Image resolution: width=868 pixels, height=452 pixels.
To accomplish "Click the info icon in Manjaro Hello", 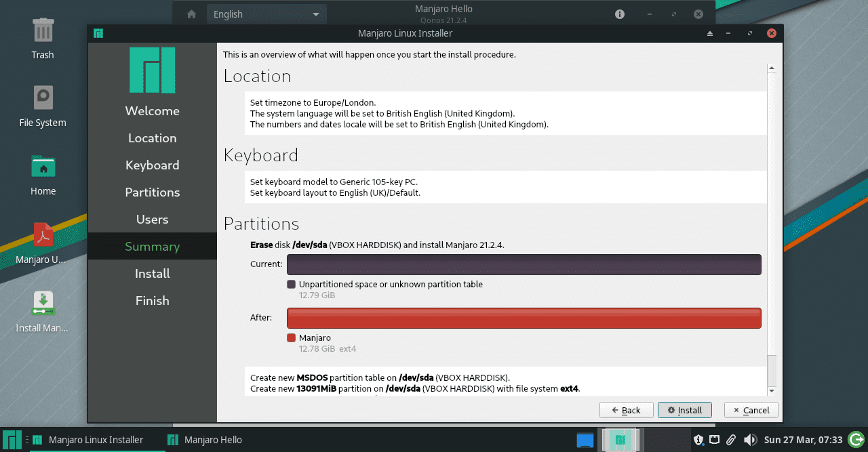I will pos(620,14).
